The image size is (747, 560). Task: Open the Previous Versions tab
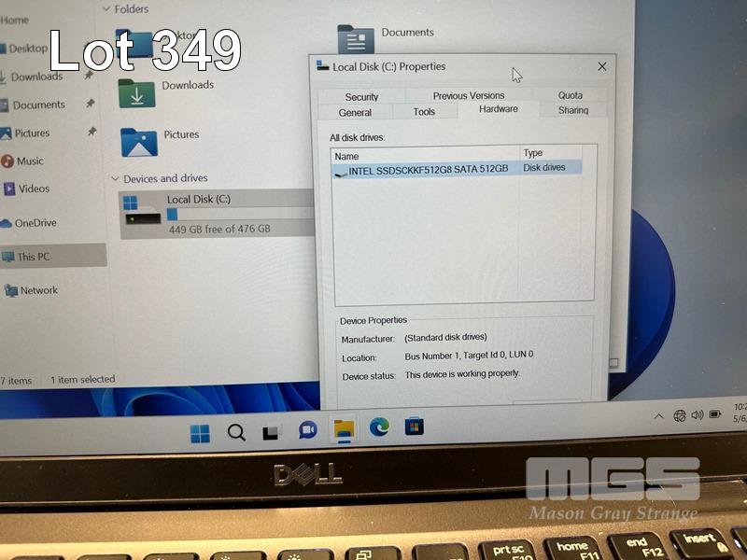point(468,95)
